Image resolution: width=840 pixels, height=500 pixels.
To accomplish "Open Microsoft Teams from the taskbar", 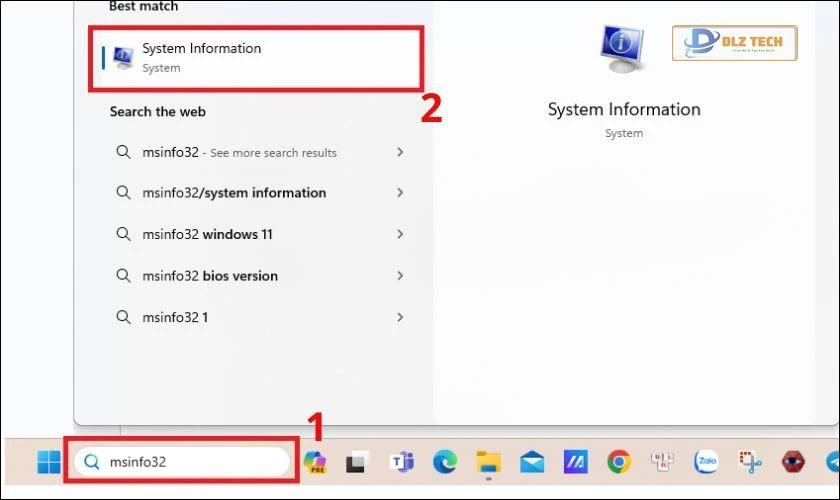I will coord(402,462).
